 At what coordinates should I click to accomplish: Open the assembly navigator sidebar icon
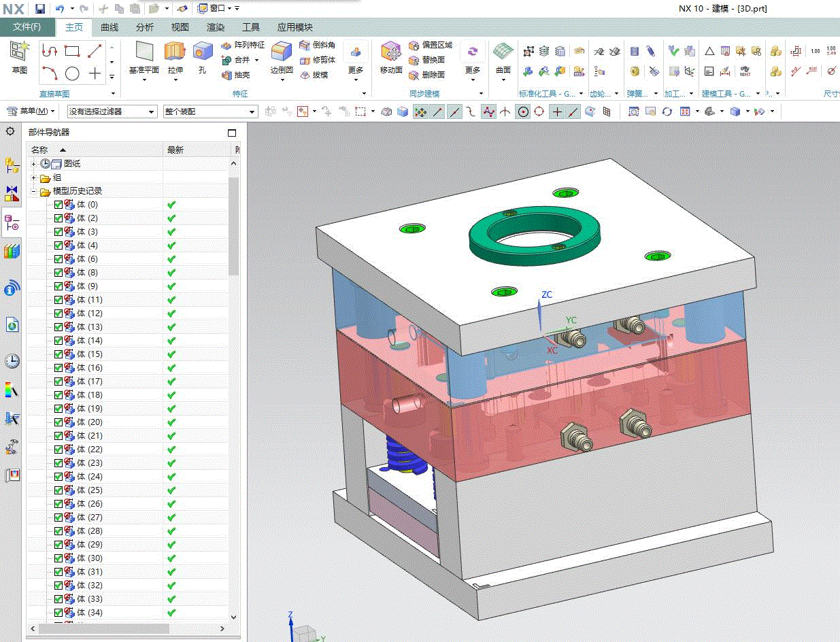point(12,164)
